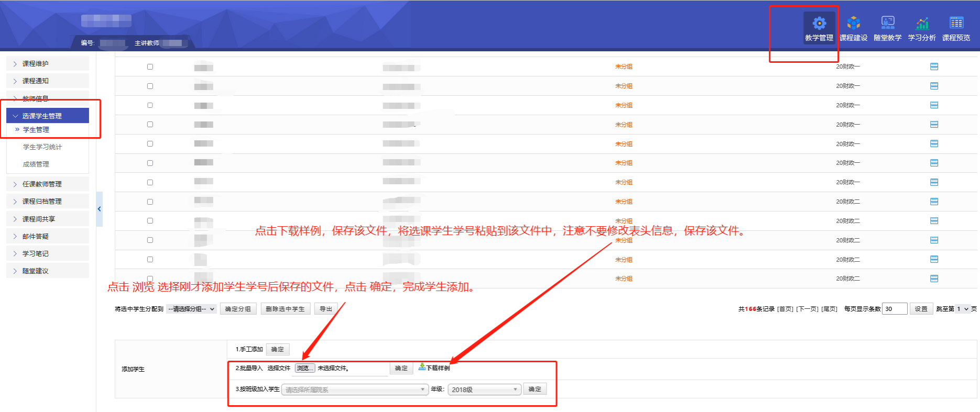Image resolution: width=980 pixels, height=412 pixels.
Task: Tick checkbox of last 20财政一 row
Action: pos(150,182)
